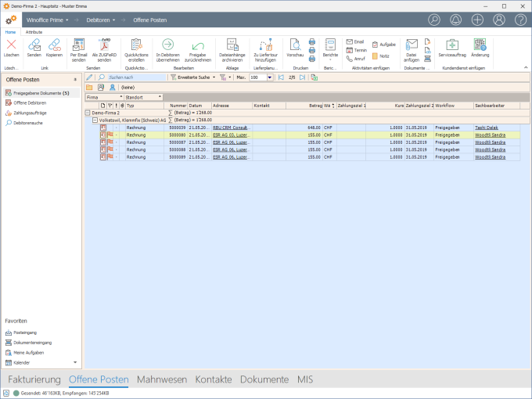Collapse the Demo-Firma 2 group
532x399 pixels.
pos(87,113)
